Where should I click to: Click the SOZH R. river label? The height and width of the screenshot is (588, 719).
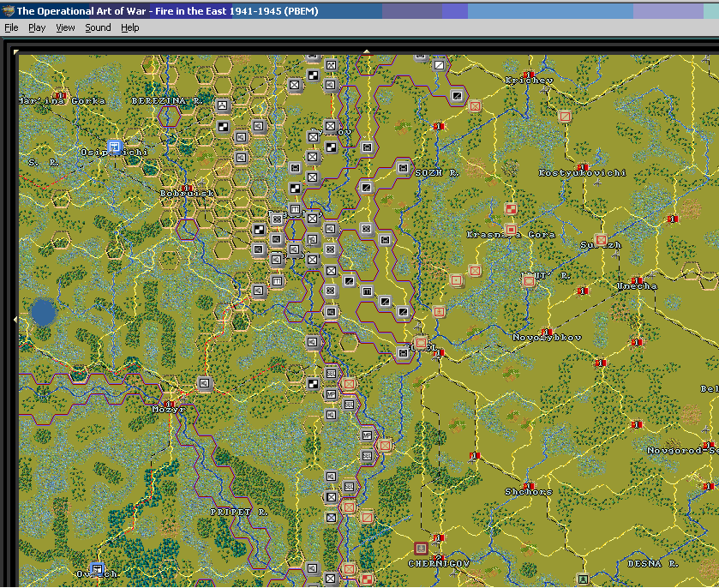pos(437,173)
